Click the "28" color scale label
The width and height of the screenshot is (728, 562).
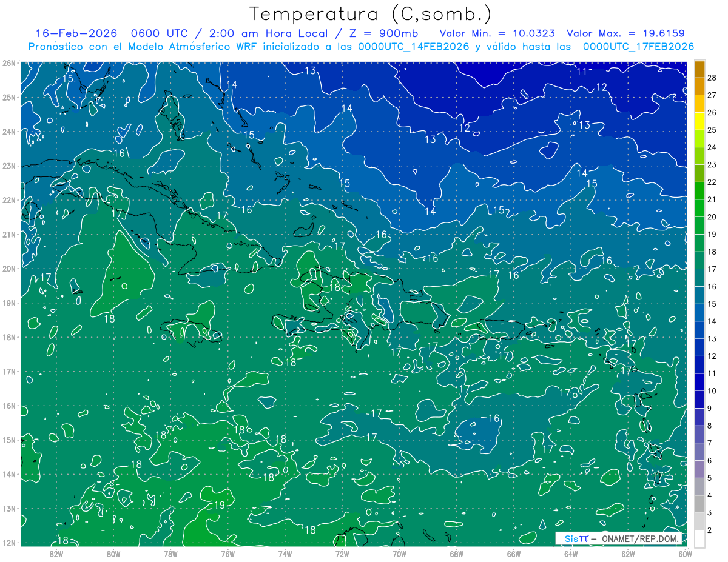[x=712, y=78]
